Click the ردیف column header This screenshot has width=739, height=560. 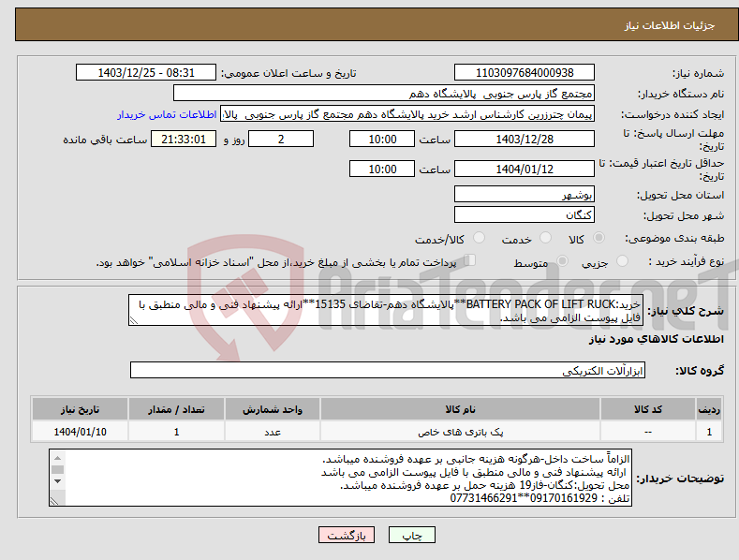tap(709, 409)
